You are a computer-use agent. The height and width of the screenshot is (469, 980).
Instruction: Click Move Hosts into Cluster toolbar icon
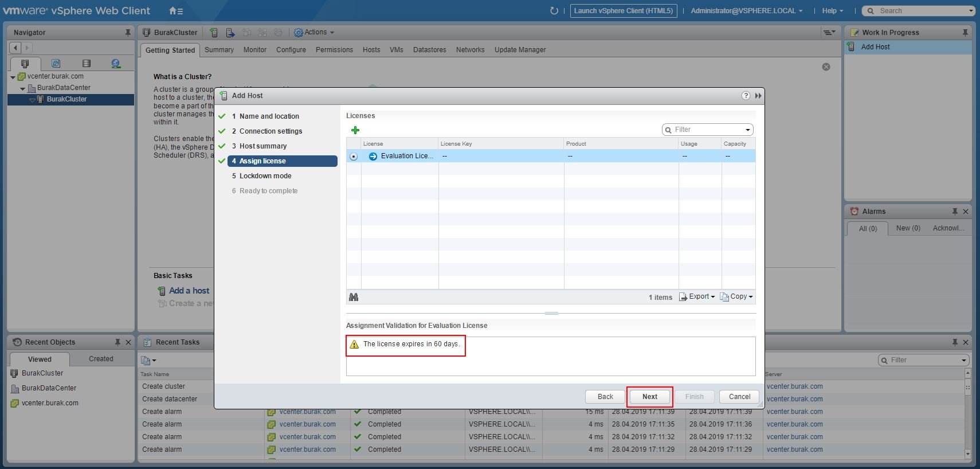(230, 33)
